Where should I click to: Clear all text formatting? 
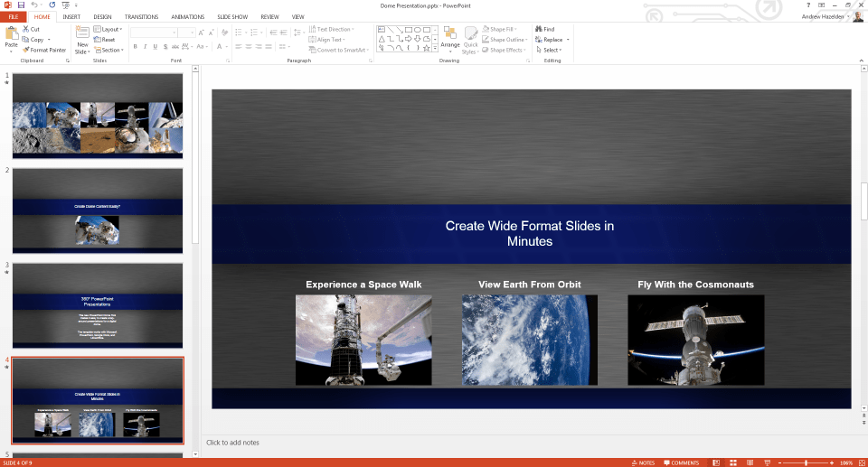pos(225,33)
